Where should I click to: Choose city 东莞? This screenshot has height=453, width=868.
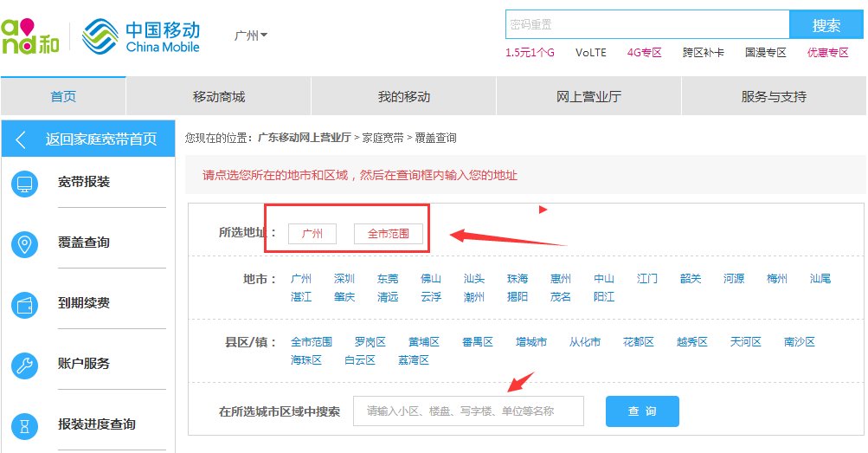point(388,279)
